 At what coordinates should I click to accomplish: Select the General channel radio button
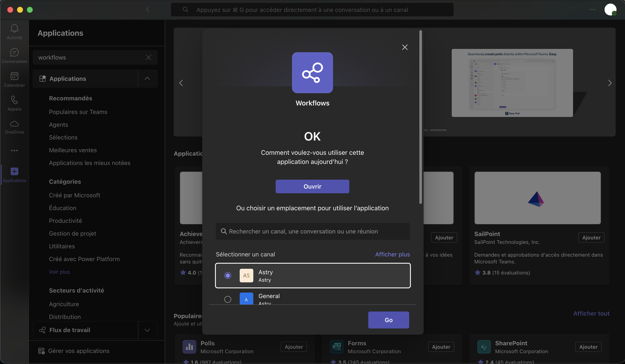coord(228,299)
